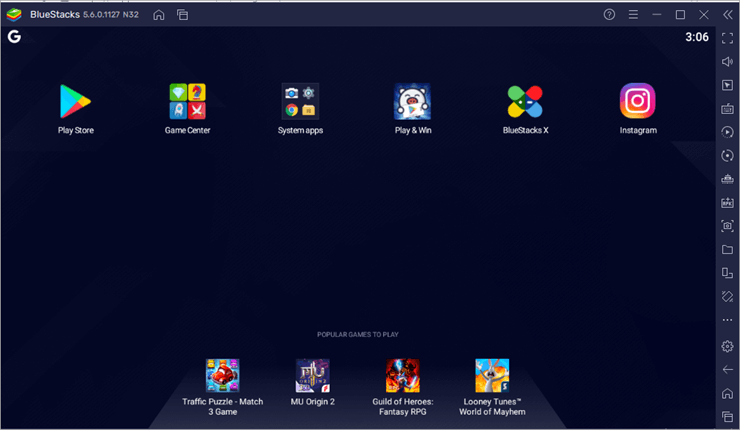Launch BlueStacks X
Viewport: 740px width, 431px height.
(525, 101)
